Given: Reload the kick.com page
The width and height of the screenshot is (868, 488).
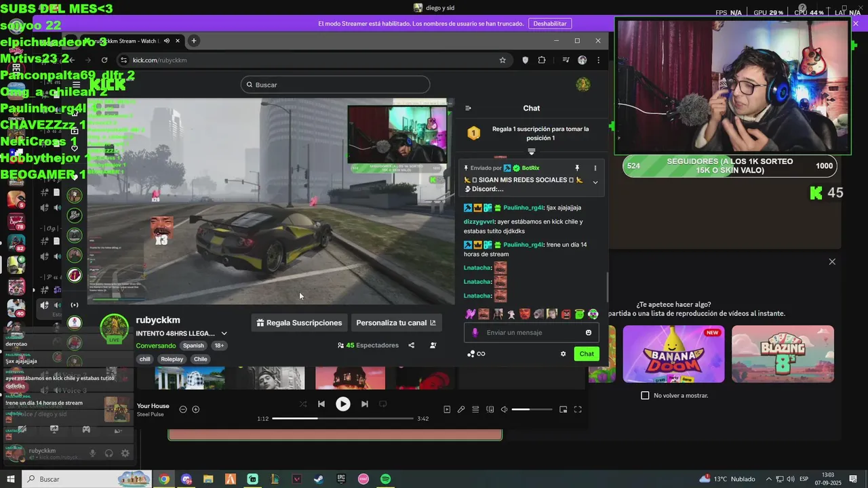Looking at the screenshot, I should pos(104,60).
